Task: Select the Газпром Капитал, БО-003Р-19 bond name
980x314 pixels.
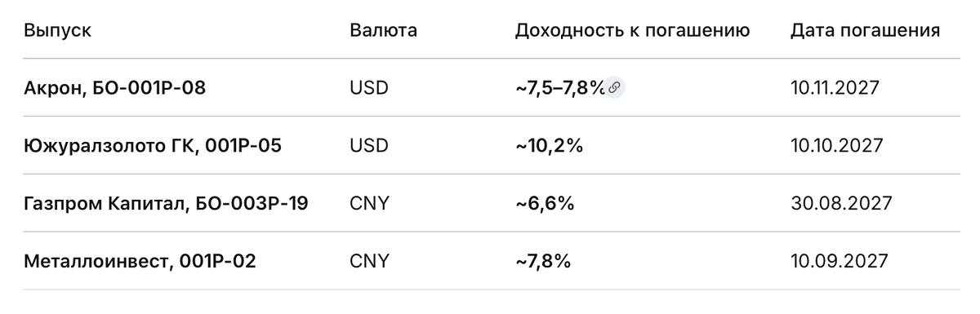Action: click(x=167, y=203)
